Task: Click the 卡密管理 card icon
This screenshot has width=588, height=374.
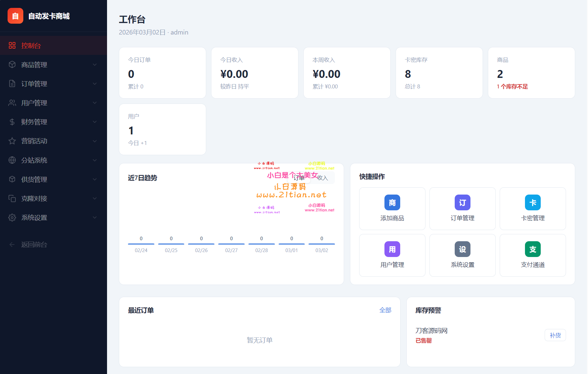Action: point(533,202)
